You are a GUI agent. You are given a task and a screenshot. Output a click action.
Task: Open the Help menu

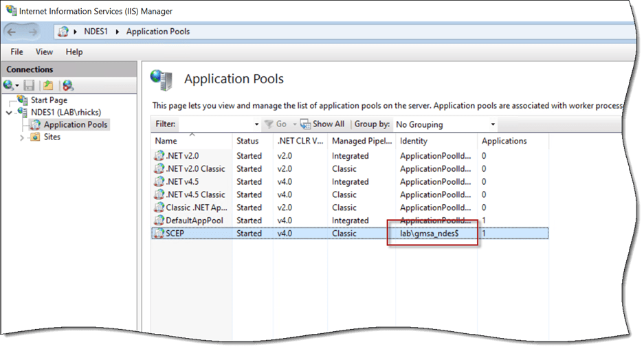coord(74,52)
